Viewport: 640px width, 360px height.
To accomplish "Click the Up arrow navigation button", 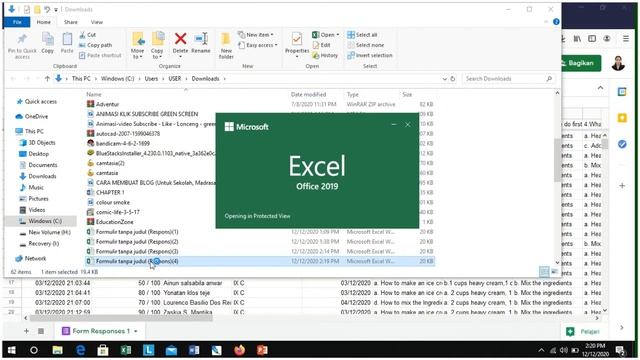I will pos(47,78).
